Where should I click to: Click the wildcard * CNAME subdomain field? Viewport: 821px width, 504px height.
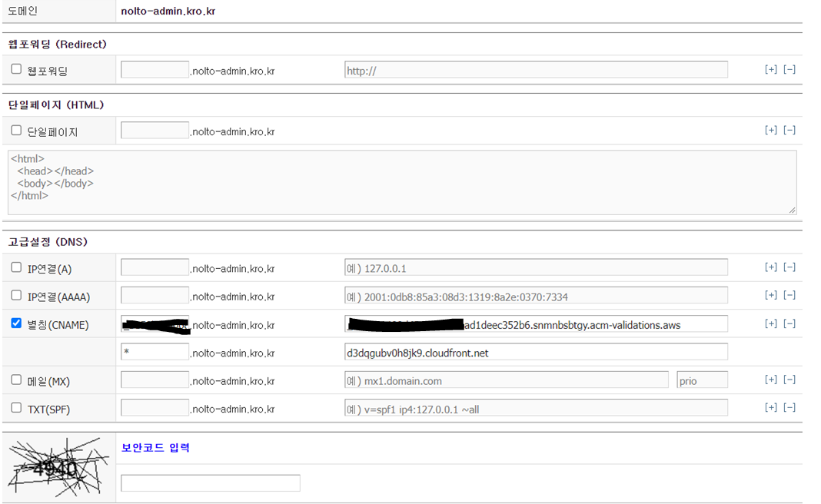click(155, 353)
